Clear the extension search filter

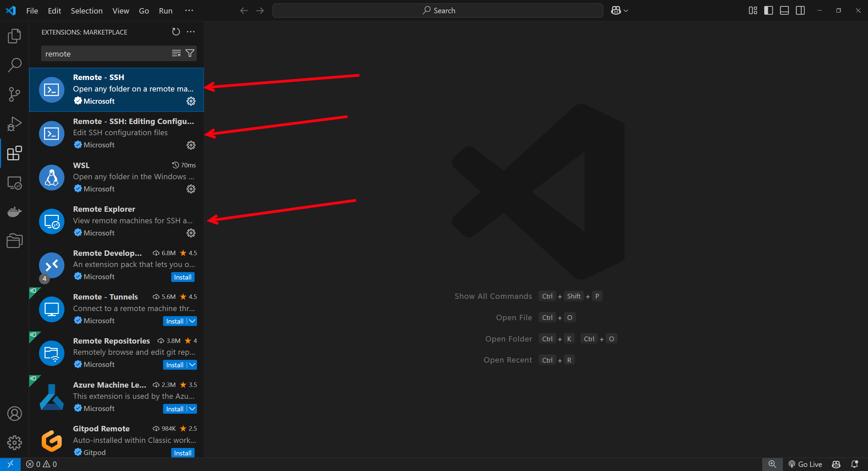pyautogui.click(x=176, y=53)
